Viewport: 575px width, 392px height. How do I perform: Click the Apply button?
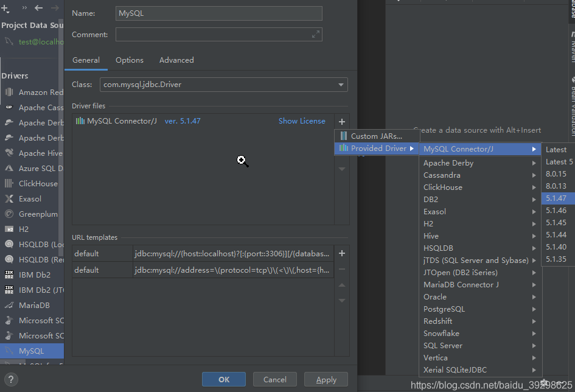point(326,380)
